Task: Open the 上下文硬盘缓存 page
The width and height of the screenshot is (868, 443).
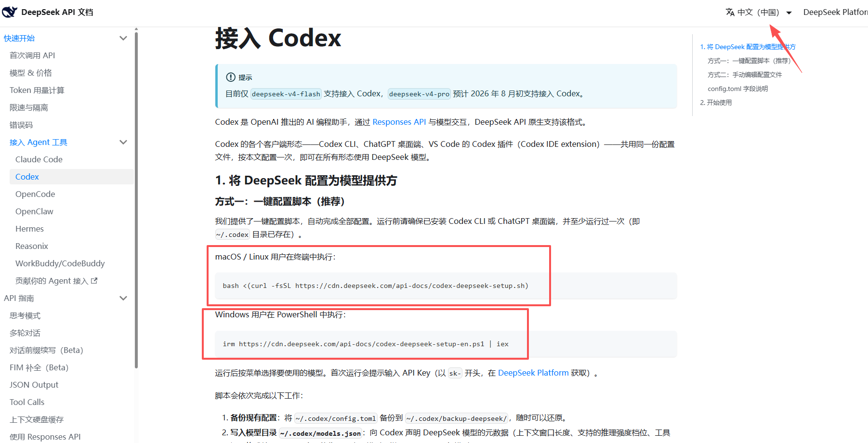Action: [x=37, y=419]
